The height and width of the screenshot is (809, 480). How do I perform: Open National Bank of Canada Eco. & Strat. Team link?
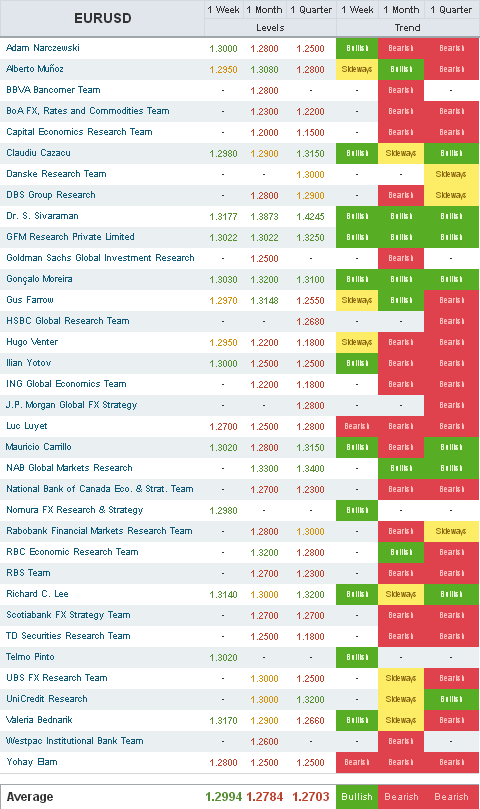[x=100, y=489]
